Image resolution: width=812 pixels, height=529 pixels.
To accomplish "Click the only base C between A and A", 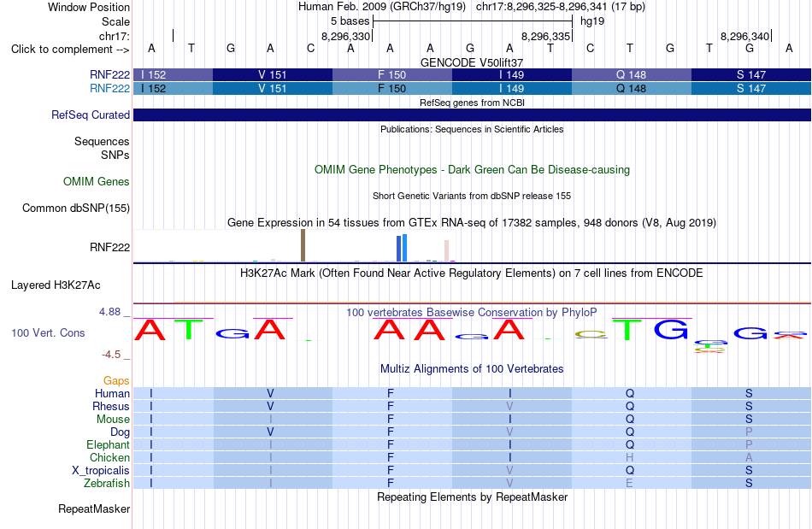I will (311, 48).
